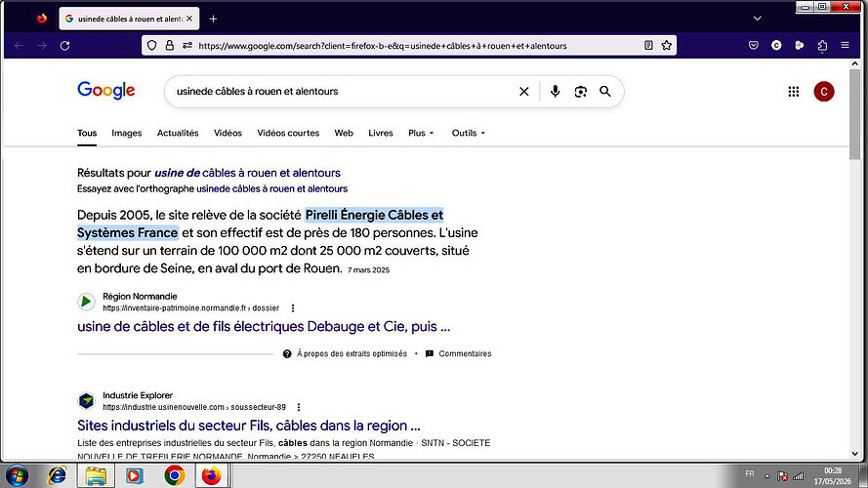Click the page vertical scrollbar thumb

[x=854, y=113]
